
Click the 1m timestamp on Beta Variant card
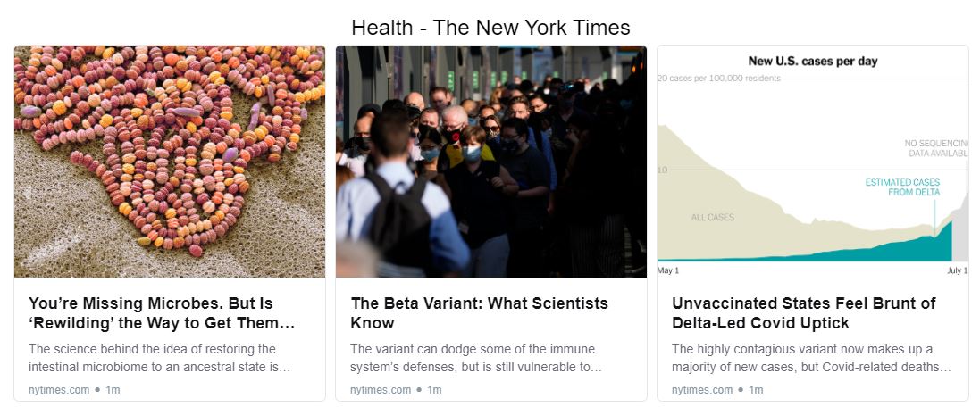pyautogui.click(x=435, y=390)
